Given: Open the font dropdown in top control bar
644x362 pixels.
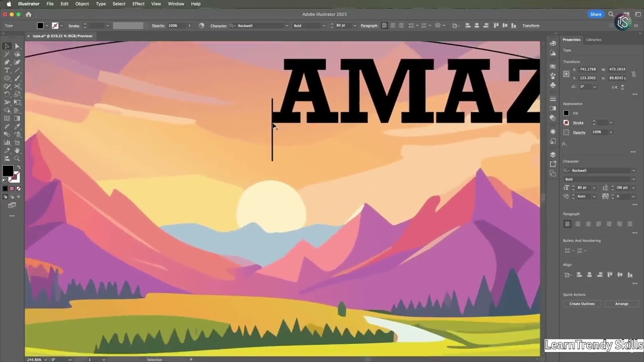Looking at the screenshot, I should tap(287, 26).
